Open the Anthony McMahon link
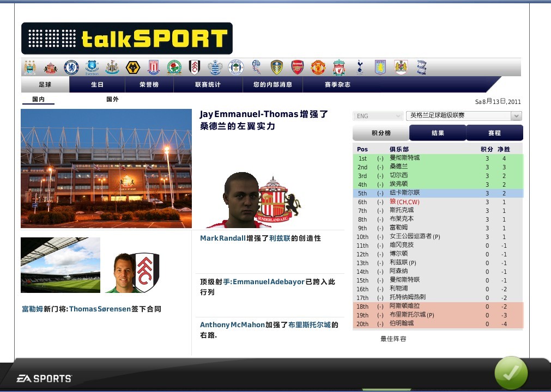Screen dimensions: 551x392 click(x=232, y=325)
